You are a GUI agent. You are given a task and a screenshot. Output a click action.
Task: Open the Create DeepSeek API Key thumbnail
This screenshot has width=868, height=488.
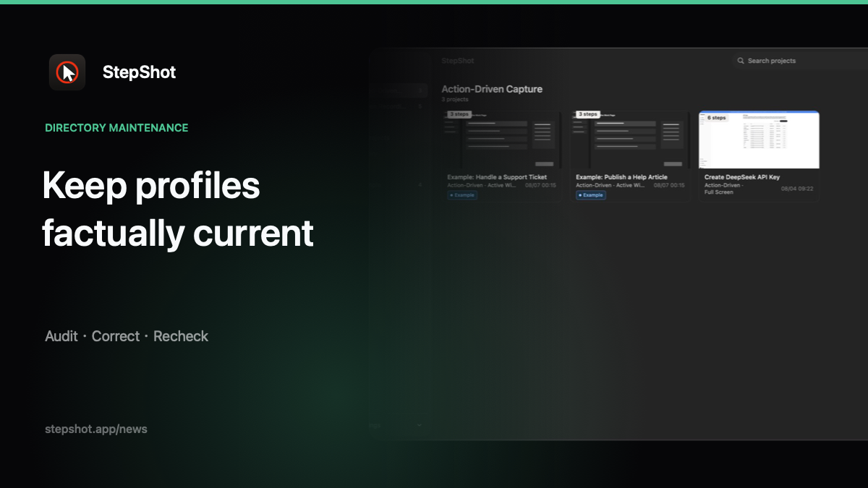[759, 140]
